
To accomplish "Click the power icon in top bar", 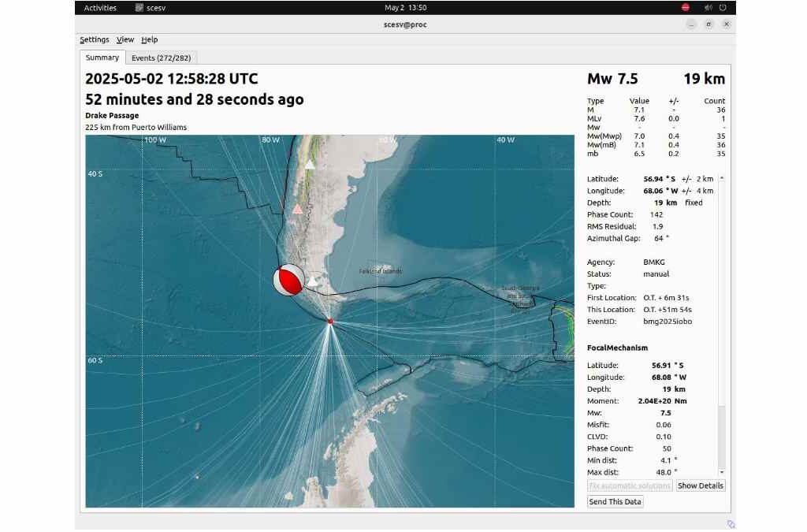I will click(723, 8).
